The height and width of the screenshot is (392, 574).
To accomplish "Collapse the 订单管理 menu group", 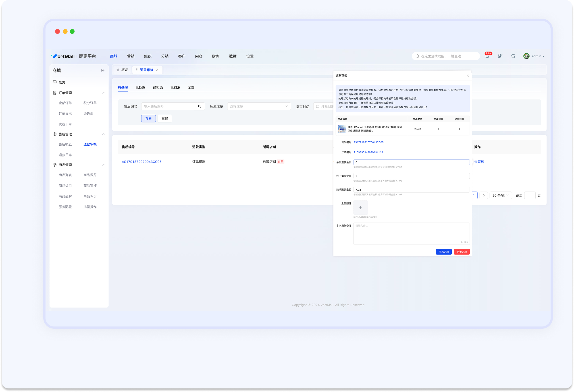I will [x=104, y=93].
